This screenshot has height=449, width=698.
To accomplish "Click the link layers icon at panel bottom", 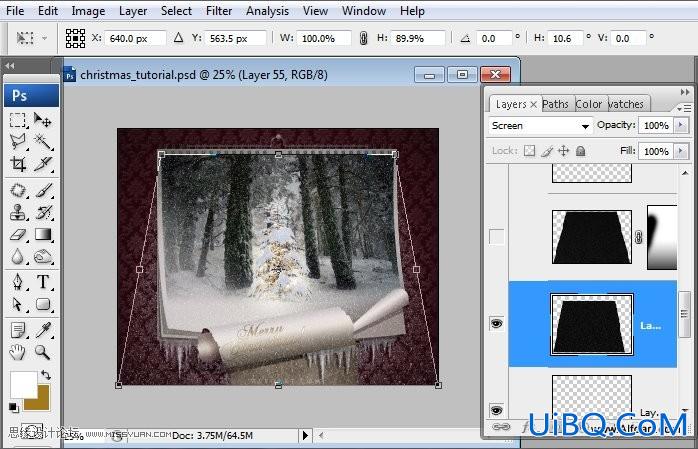I will pos(502,427).
